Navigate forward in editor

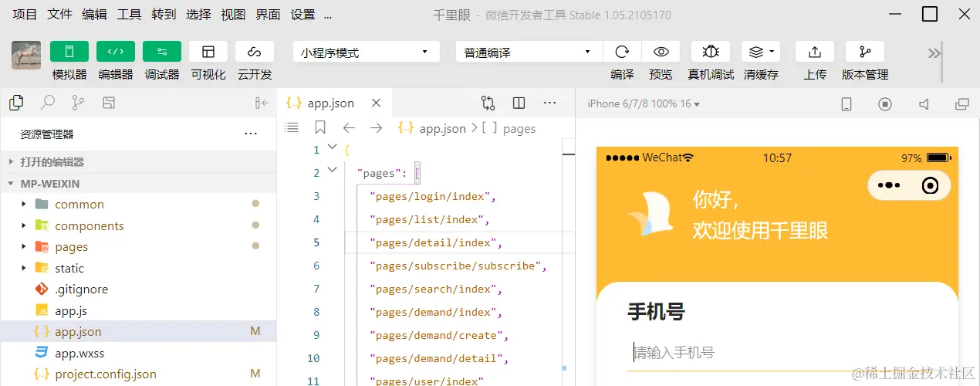(x=376, y=127)
